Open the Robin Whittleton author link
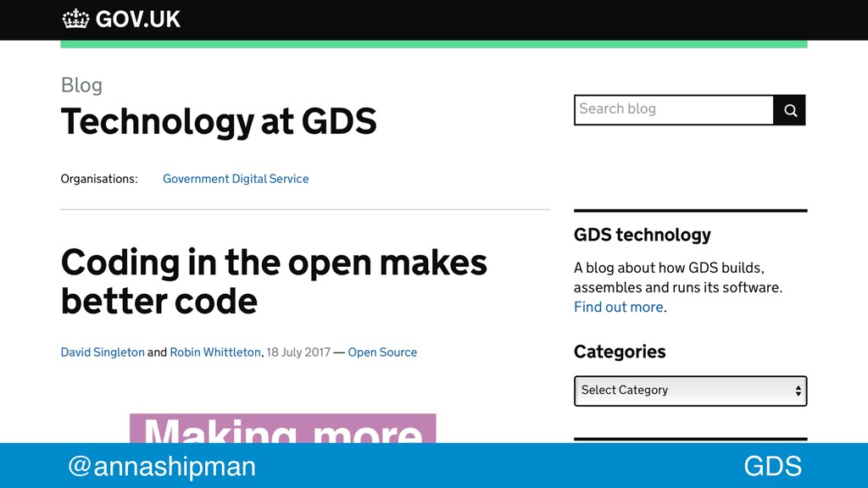Screen dimensions: 868x488 coord(214,352)
